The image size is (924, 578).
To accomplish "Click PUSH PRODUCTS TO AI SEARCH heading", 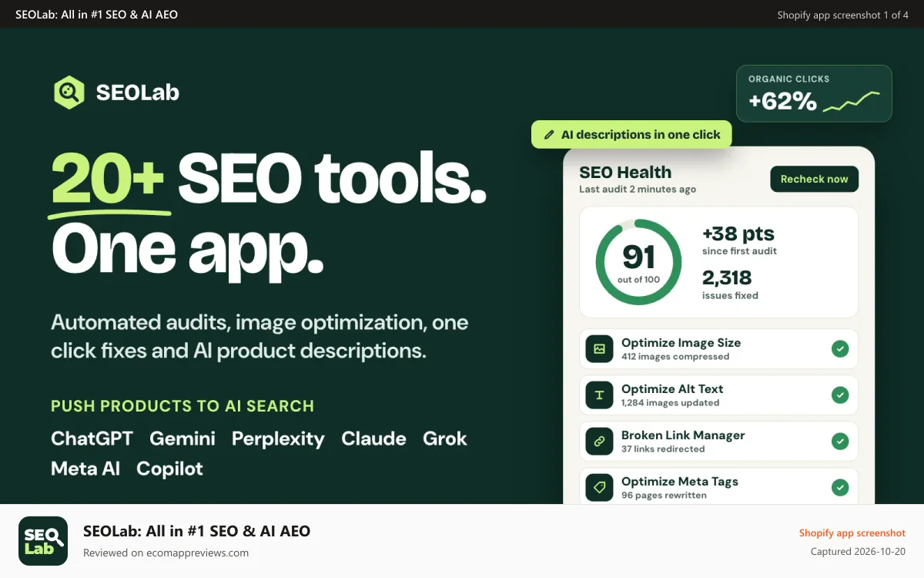I will (x=182, y=406).
